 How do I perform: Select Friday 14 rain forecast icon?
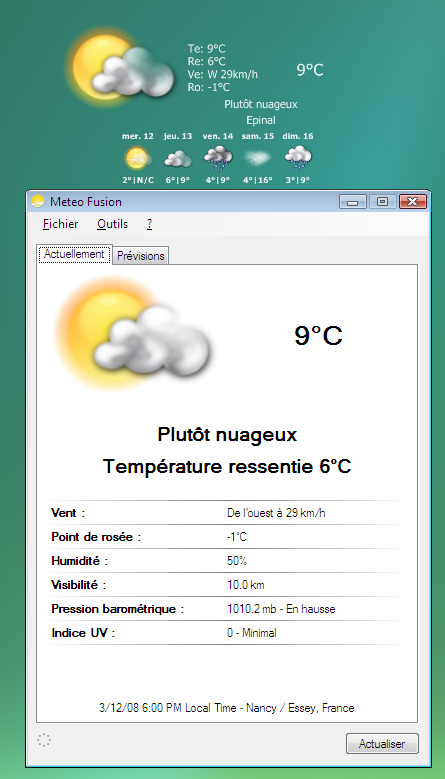(218, 158)
